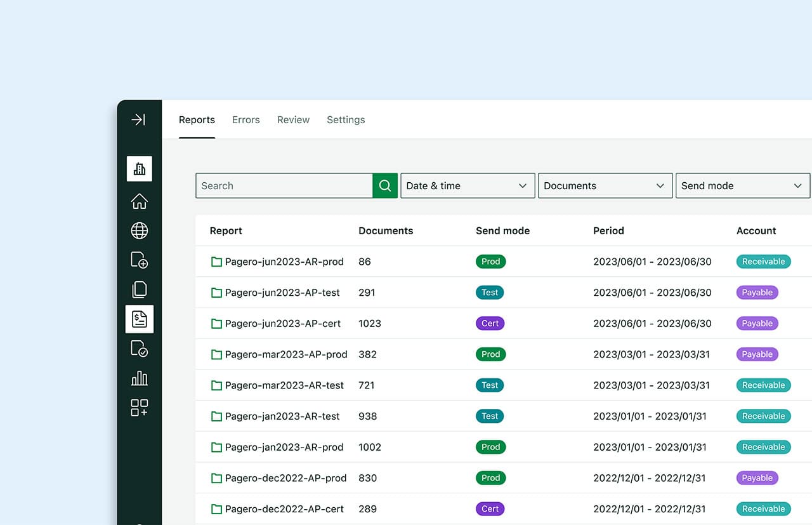Click folder icon for Pagero-dec2022-AP-cert
812x525 pixels.
coord(216,509)
